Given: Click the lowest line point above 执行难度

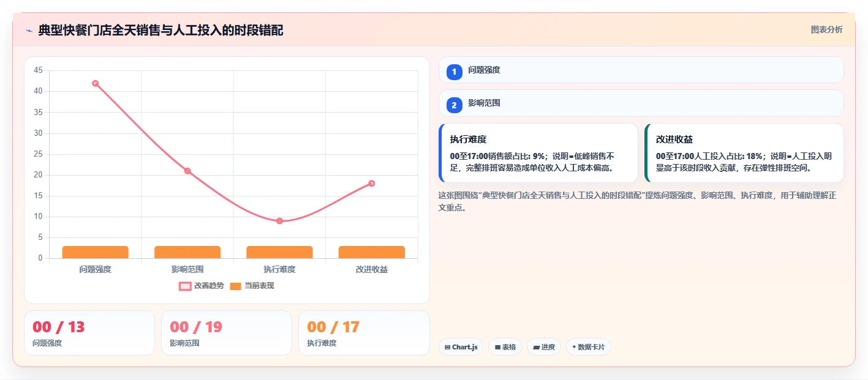Looking at the screenshot, I should pos(279,221).
